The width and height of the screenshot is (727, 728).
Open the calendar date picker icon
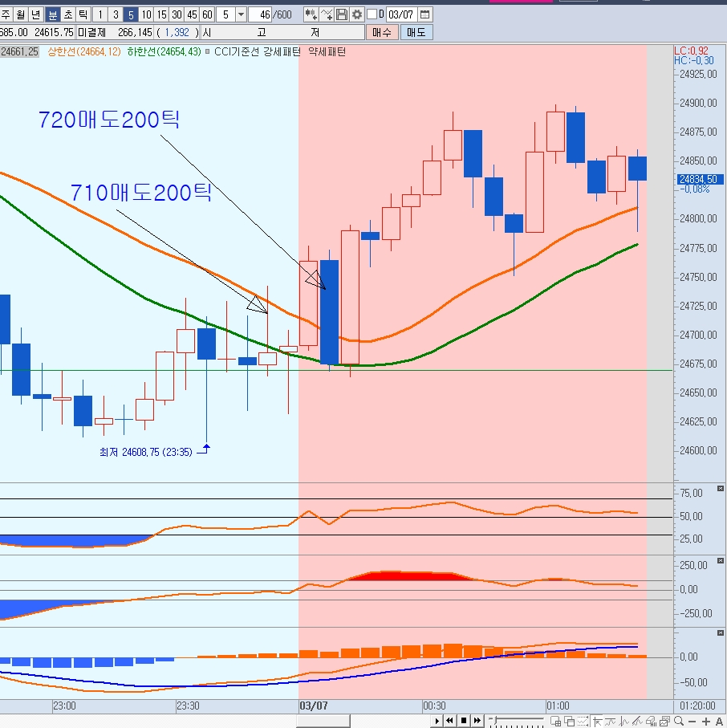click(424, 14)
